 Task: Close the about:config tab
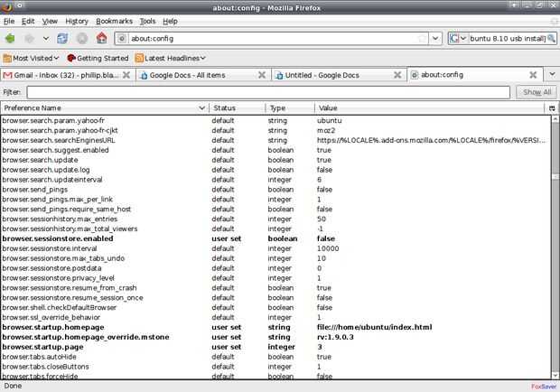tap(533, 75)
